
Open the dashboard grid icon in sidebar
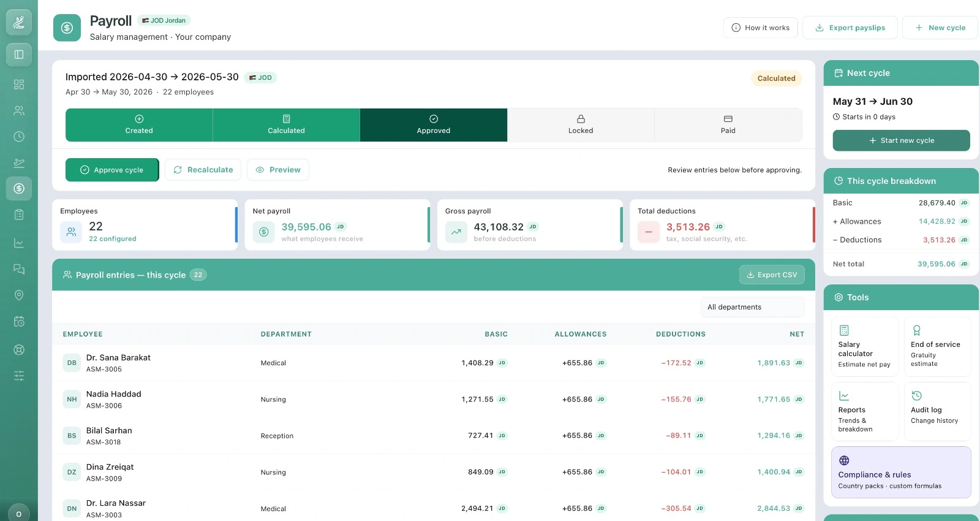coord(19,84)
